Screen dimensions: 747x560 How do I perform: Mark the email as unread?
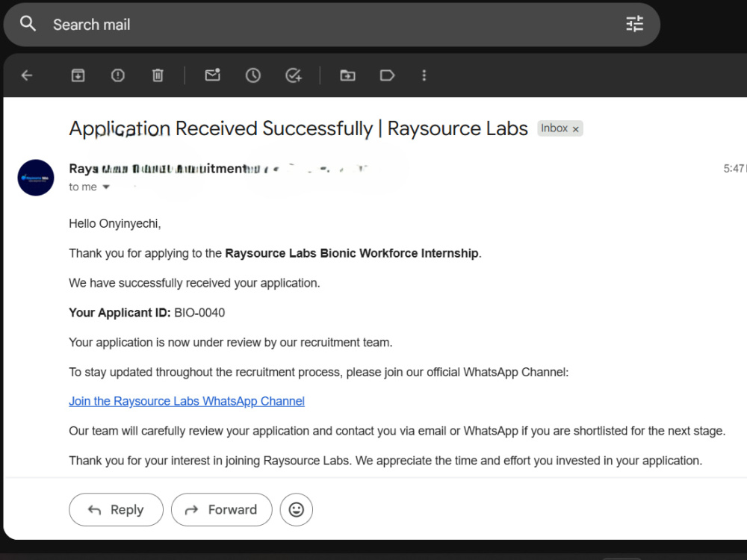(212, 75)
